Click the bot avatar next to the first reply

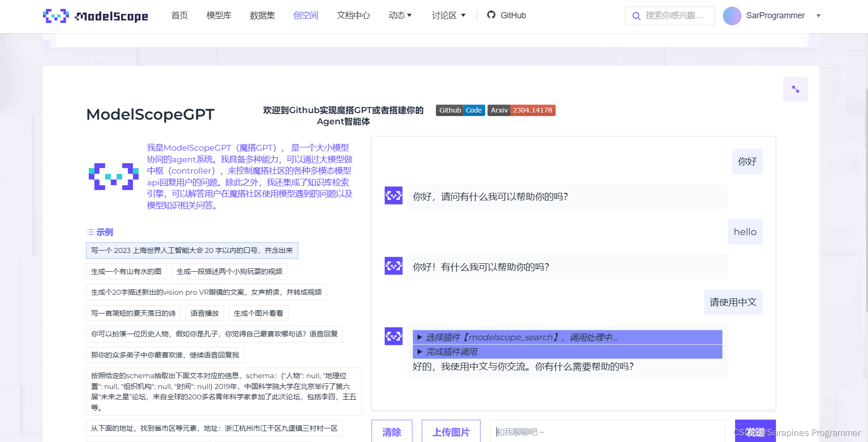[x=393, y=196]
